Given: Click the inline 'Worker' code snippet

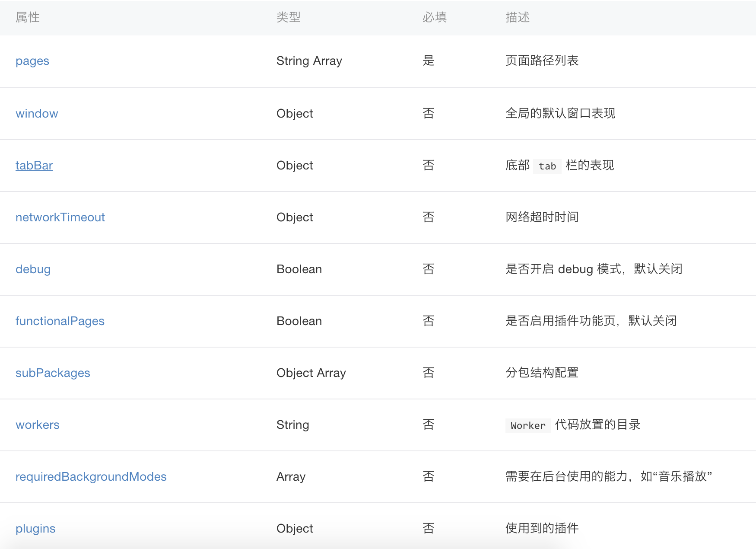Looking at the screenshot, I should pos(528,425).
